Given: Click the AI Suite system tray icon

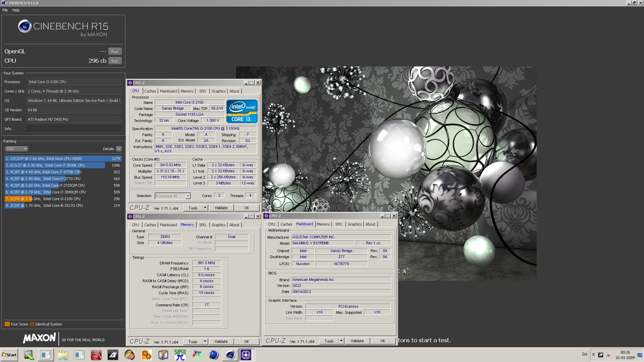Looking at the screenshot, I should pyautogui.click(x=600, y=355).
